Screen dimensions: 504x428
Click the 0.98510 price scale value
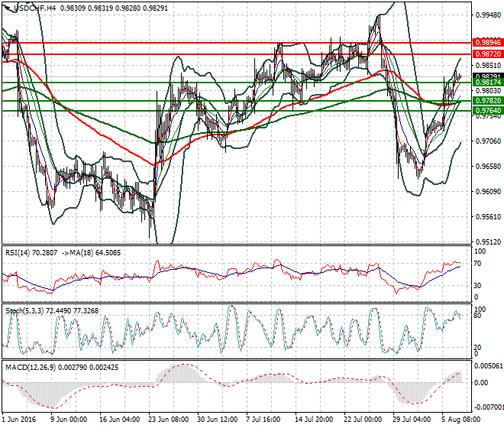(x=488, y=66)
